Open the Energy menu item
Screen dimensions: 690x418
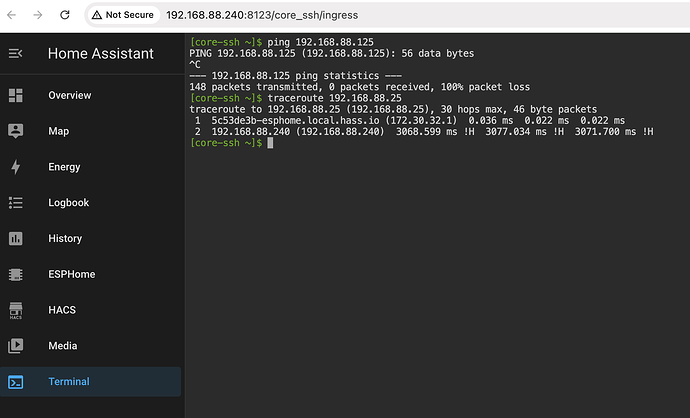[x=91, y=167]
